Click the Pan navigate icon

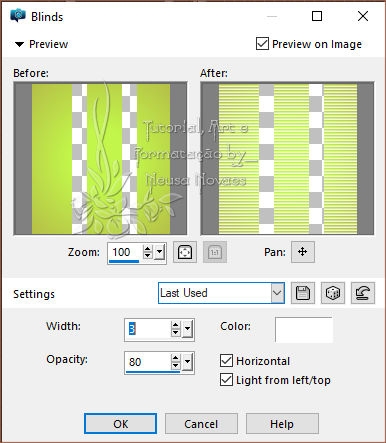click(303, 252)
